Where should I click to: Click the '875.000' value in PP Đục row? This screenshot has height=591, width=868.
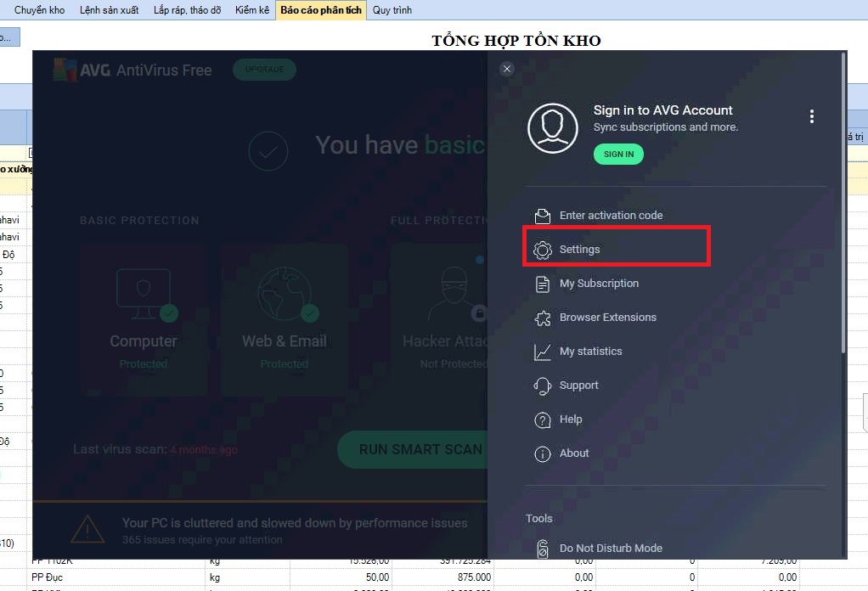pos(474,577)
